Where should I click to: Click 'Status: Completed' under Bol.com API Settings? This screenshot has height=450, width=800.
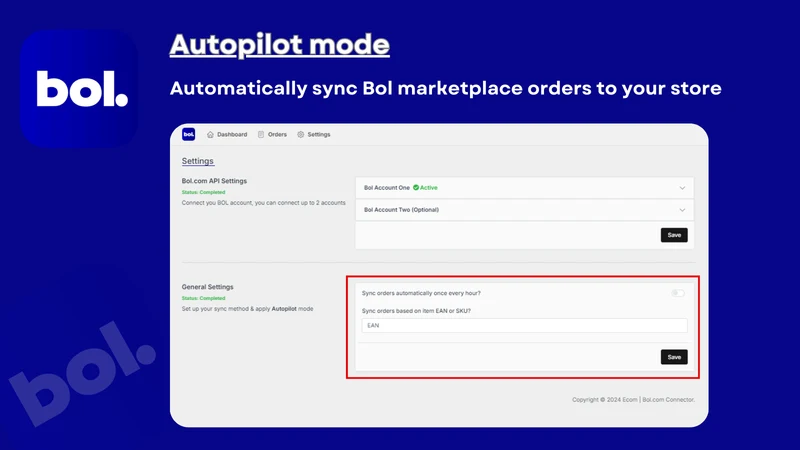[x=204, y=192]
